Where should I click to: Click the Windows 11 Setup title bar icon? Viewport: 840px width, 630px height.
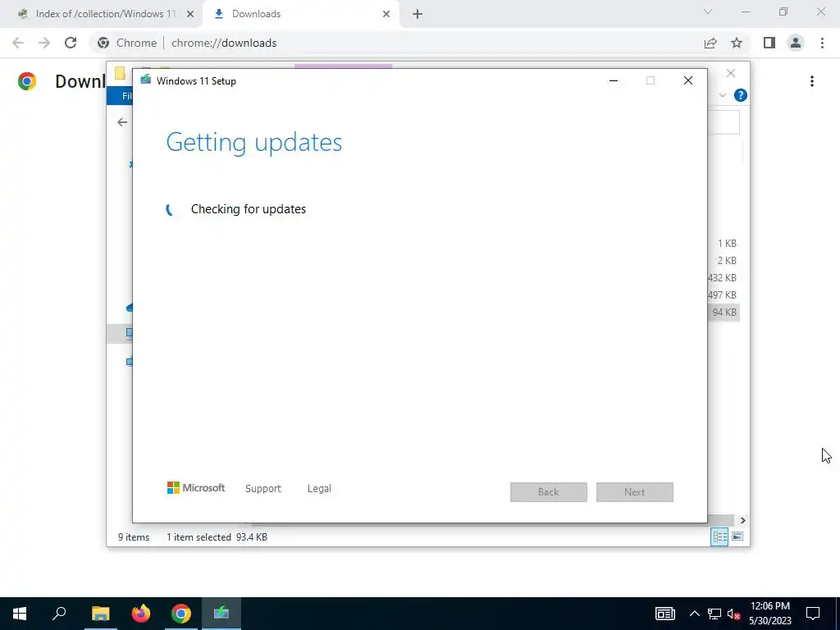tap(145, 80)
